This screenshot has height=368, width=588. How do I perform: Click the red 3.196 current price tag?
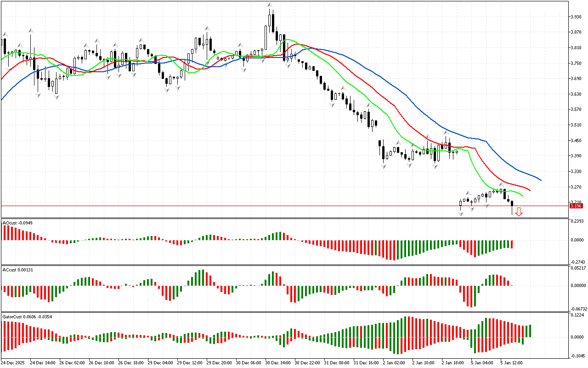(576, 206)
